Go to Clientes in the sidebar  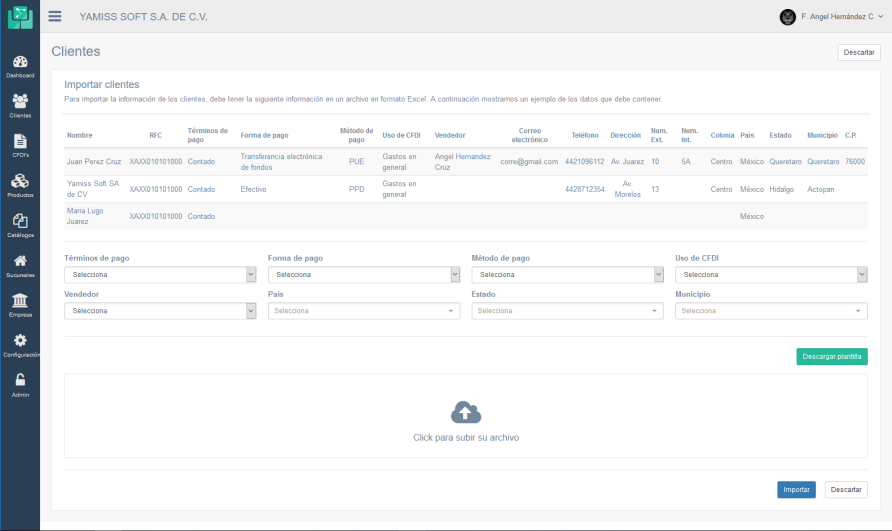pos(20,102)
